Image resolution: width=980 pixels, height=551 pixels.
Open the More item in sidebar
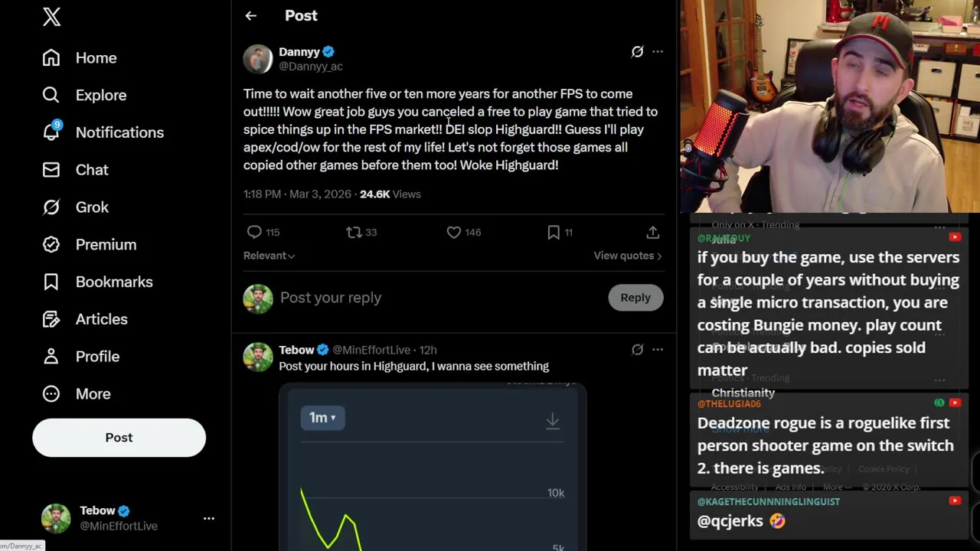point(93,393)
